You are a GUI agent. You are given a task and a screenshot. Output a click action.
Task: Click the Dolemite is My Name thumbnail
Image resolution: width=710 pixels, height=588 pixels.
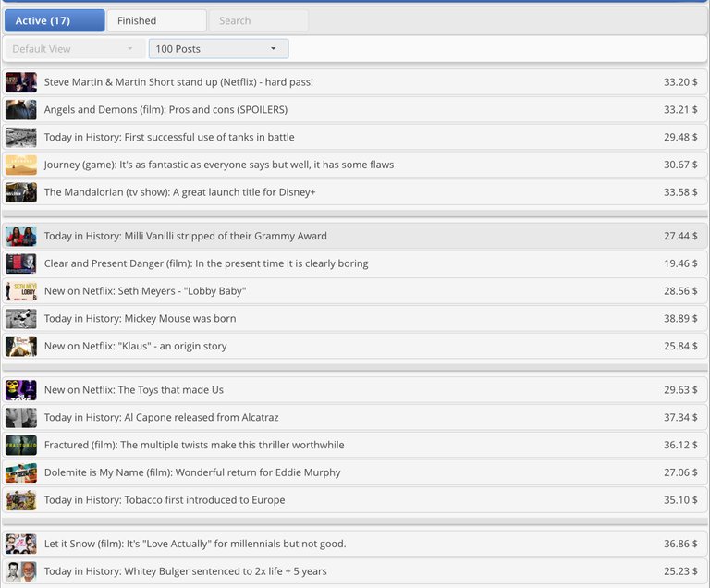click(21, 472)
